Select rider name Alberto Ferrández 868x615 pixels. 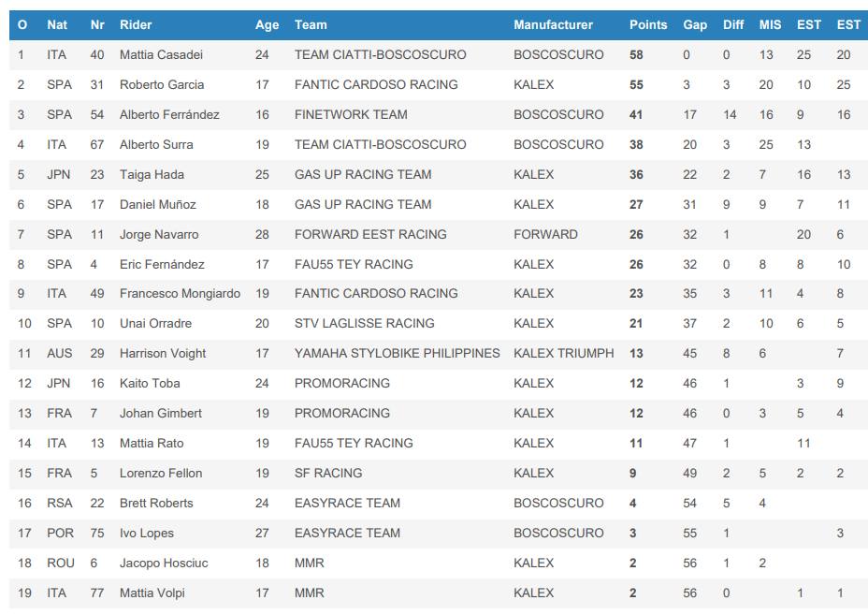pyautogui.click(x=169, y=115)
